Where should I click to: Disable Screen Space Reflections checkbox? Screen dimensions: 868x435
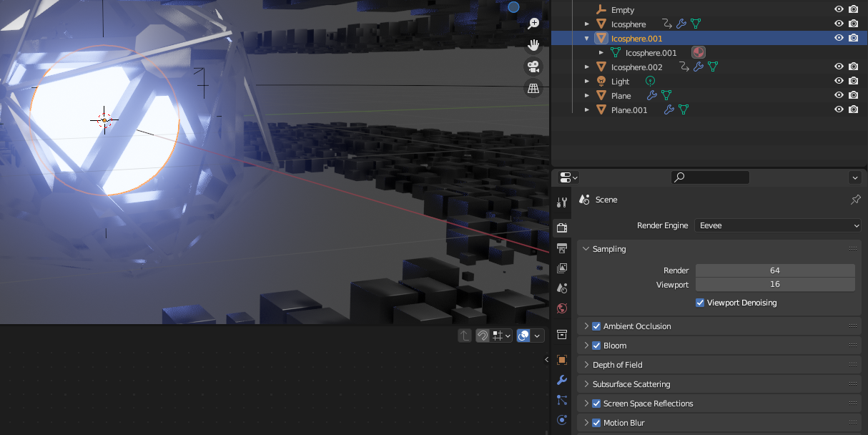(596, 404)
